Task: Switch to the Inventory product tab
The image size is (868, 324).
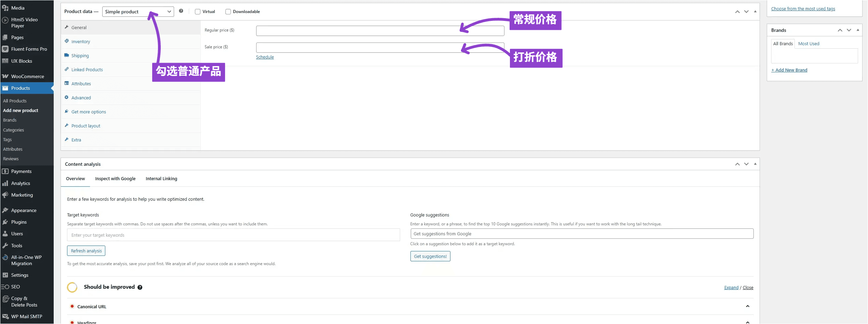Action: tap(81, 42)
